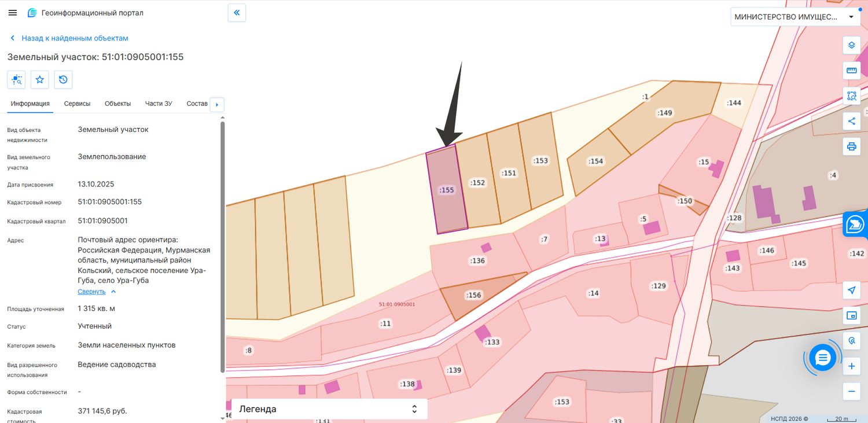Click cadastral value 371 145,6 руб.
Image resolution: width=868 pixels, height=423 pixels.
(x=102, y=411)
